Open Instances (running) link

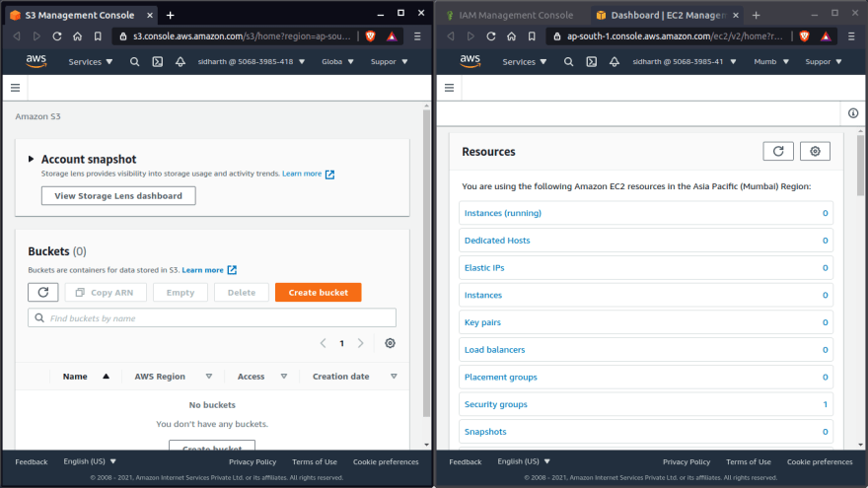coord(503,213)
